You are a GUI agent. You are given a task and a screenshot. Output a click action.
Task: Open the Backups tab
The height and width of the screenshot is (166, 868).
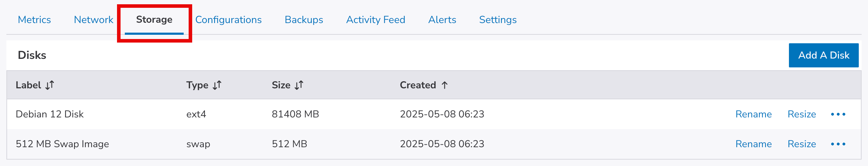coord(304,20)
